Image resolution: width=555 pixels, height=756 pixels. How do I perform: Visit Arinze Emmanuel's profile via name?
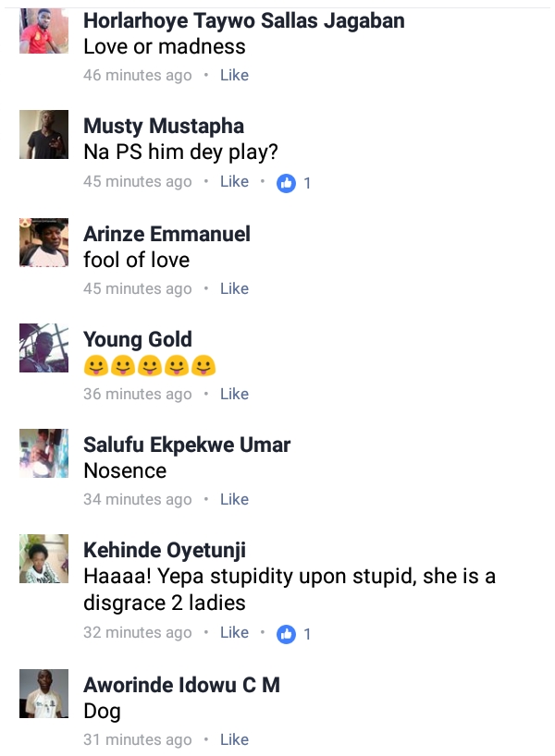pyautogui.click(x=166, y=234)
